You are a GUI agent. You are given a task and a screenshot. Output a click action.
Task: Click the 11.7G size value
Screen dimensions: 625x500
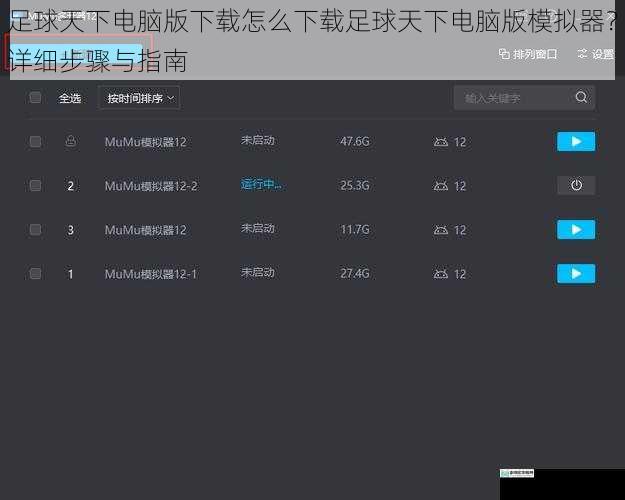[x=355, y=229]
